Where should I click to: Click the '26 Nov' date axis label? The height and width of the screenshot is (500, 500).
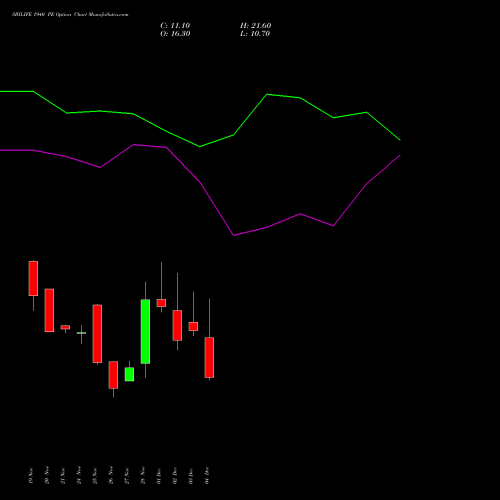[111, 476]
